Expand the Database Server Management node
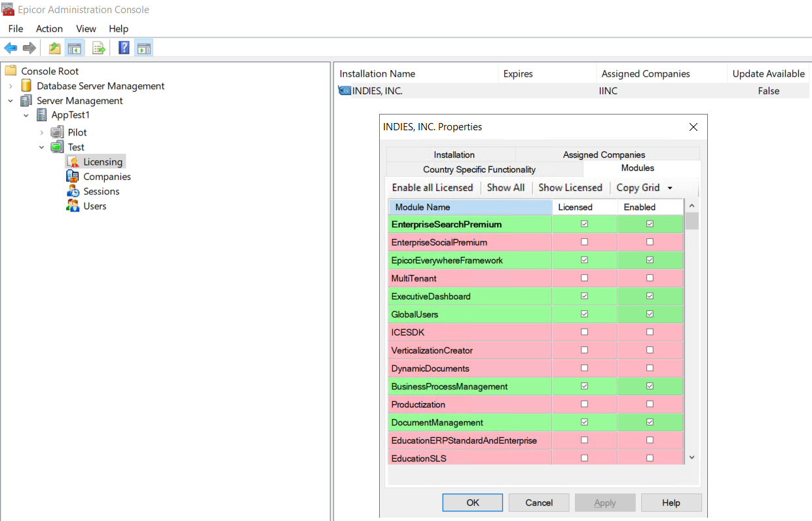Image resolution: width=812 pixels, height=521 pixels. click(x=10, y=86)
